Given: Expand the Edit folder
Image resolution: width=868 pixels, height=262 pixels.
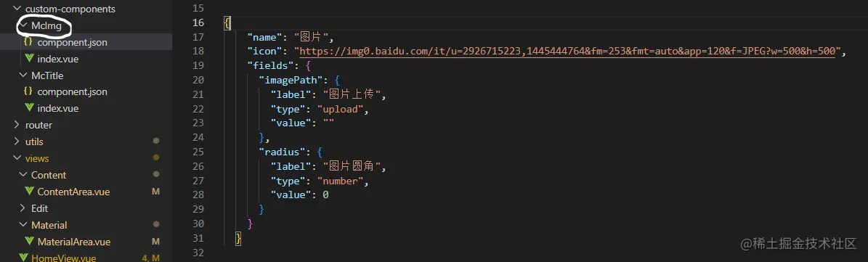Looking at the screenshot, I should pos(23,208).
